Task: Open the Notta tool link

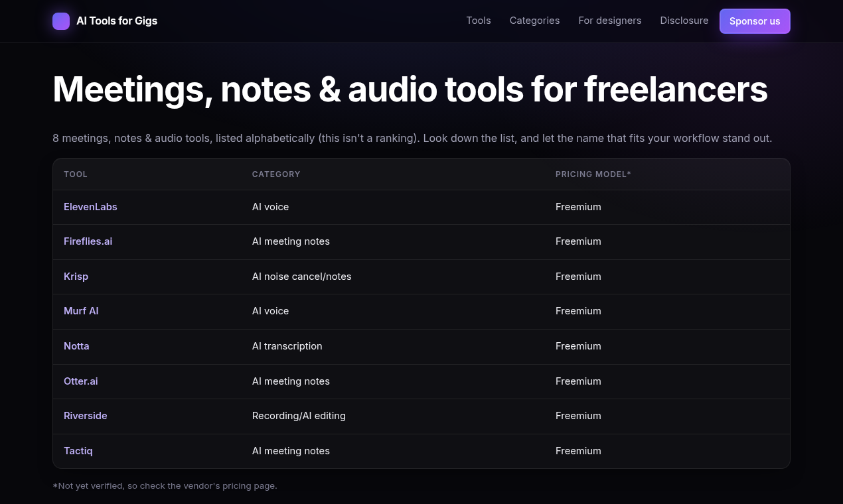Action: 76,346
